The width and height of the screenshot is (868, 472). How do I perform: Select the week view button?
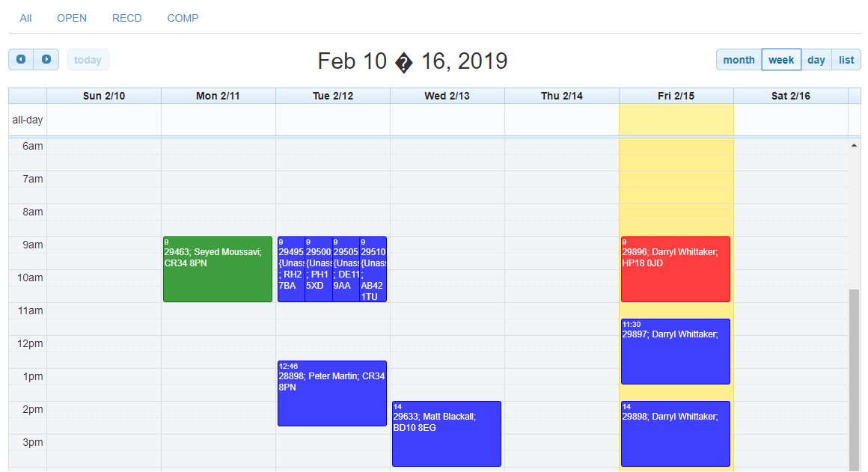point(781,60)
